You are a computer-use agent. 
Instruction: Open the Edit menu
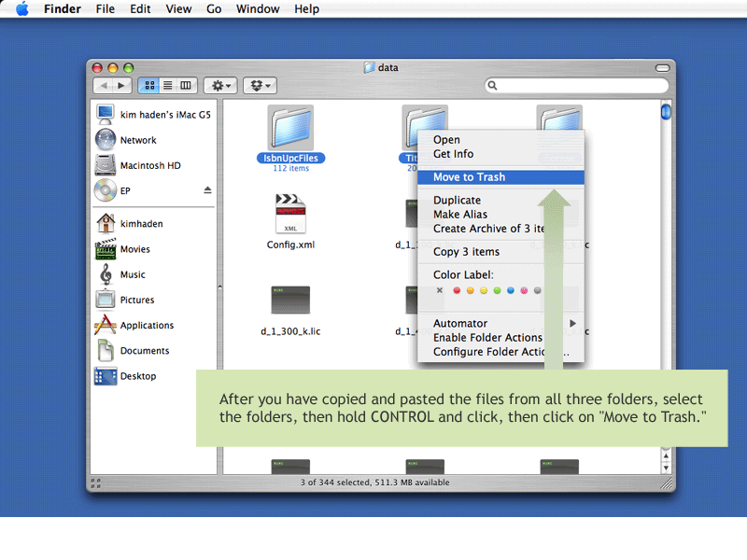click(140, 9)
